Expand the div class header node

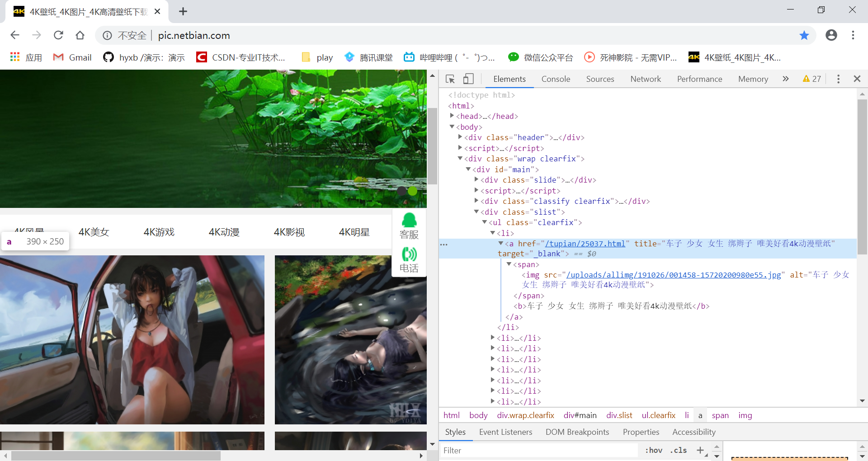click(460, 137)
